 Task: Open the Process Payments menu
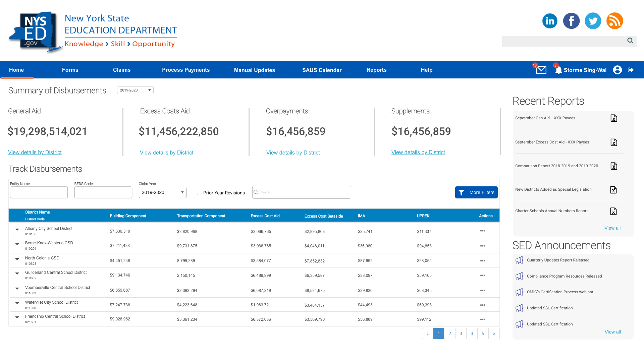tap(186, 70)
